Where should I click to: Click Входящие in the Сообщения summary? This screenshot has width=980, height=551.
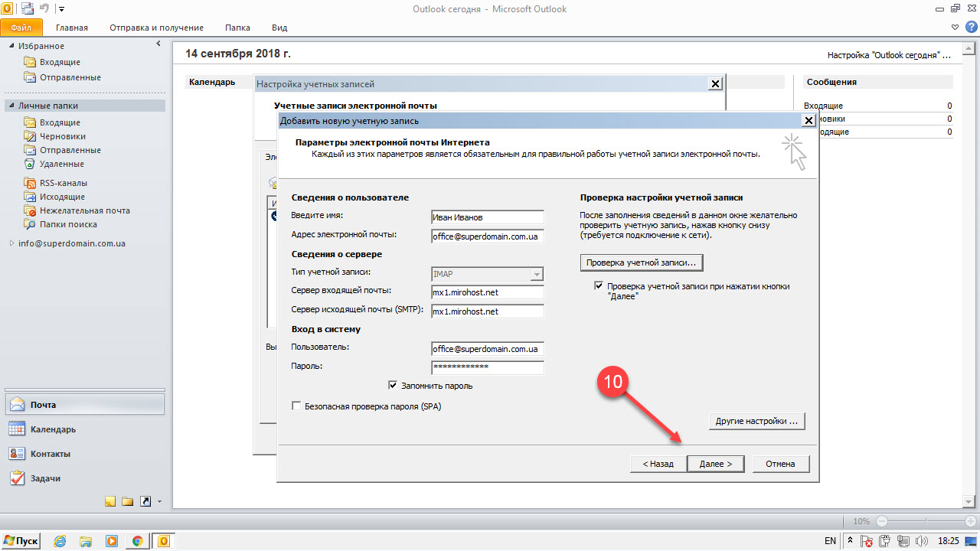click(x=824, y=106)
